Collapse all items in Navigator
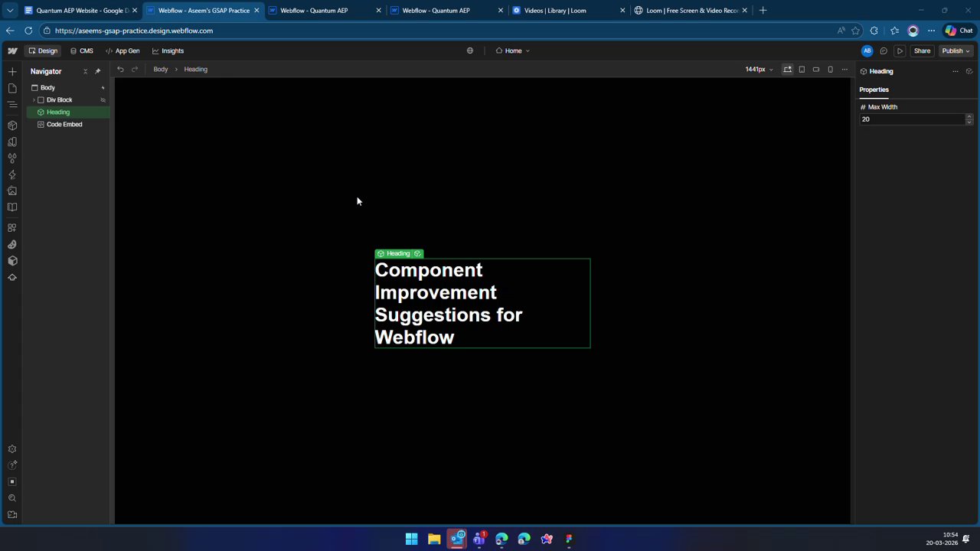980x551 pixels. tap(85, 71)
